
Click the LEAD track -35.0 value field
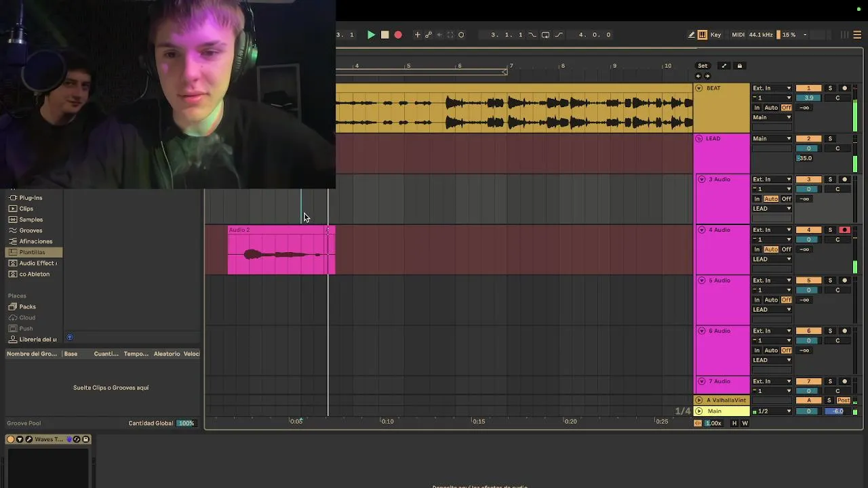tap(804, 158)
